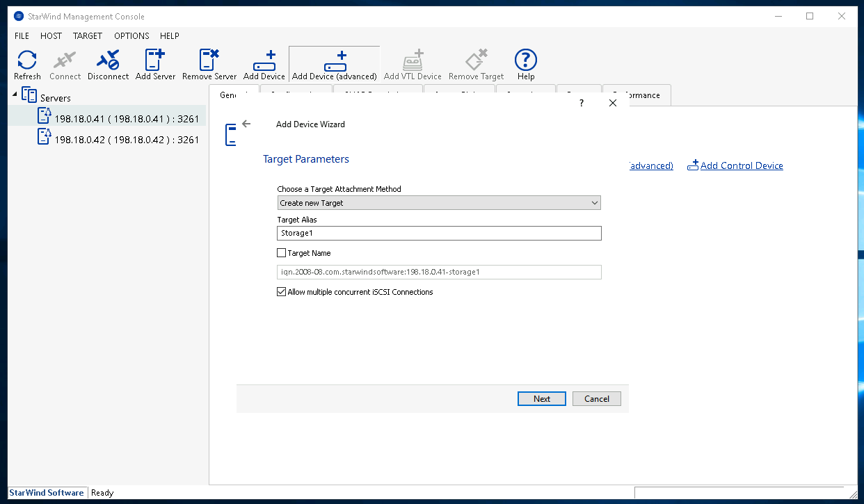Click the wizard question mark help button
Viewport: 864px width, 504px height.
(582, 103)
